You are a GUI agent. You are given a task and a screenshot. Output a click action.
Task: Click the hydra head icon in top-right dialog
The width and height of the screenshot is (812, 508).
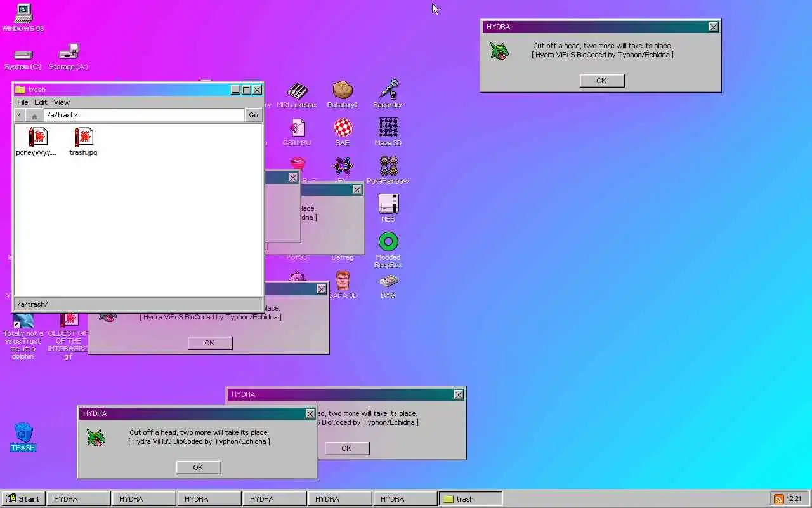point(499,51)
